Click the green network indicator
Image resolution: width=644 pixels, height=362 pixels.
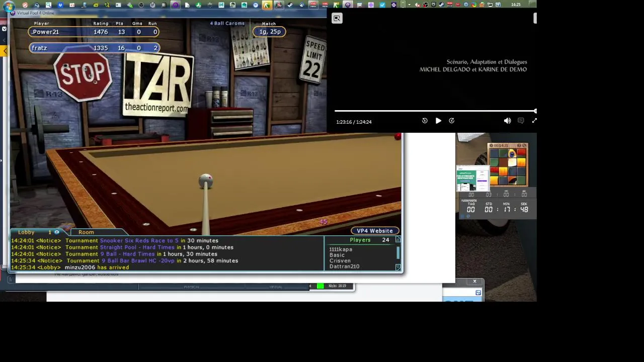point(320,286)
